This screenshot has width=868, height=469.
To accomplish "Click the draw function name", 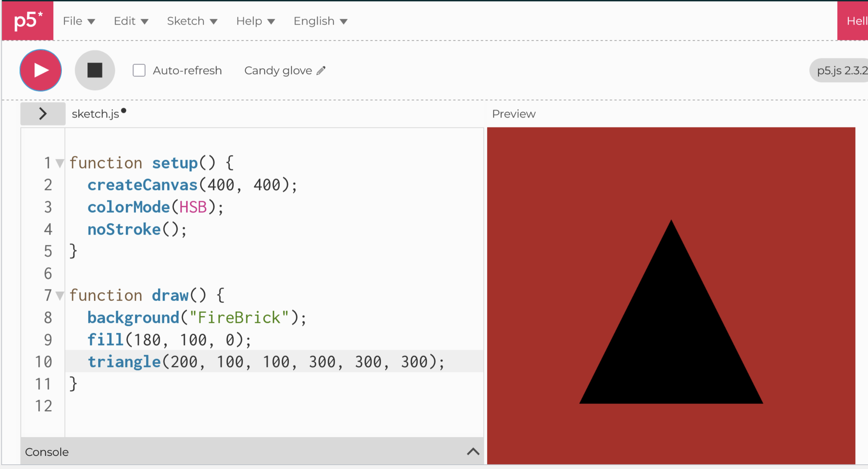I will (170, 296).
